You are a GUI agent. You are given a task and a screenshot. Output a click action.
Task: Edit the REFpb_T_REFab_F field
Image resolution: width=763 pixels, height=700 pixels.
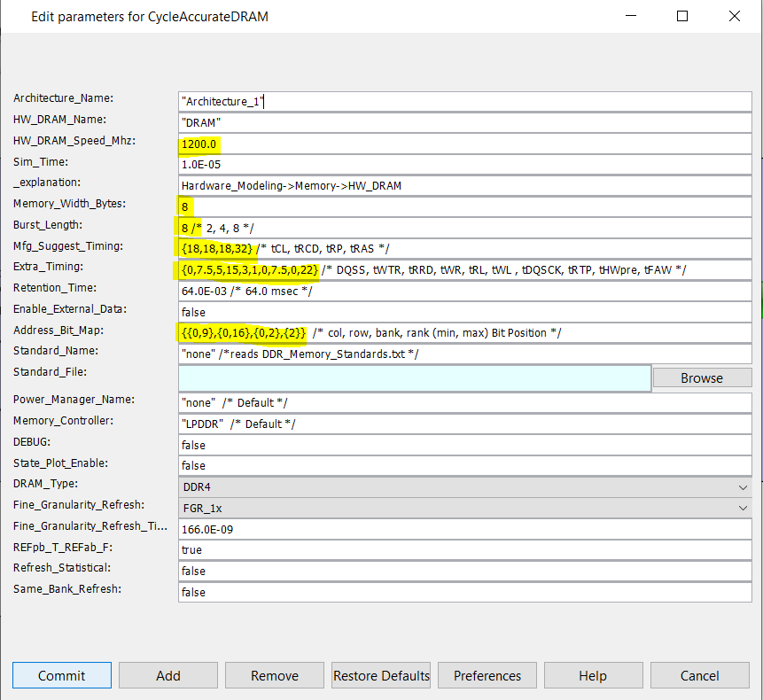click(465, 550)
